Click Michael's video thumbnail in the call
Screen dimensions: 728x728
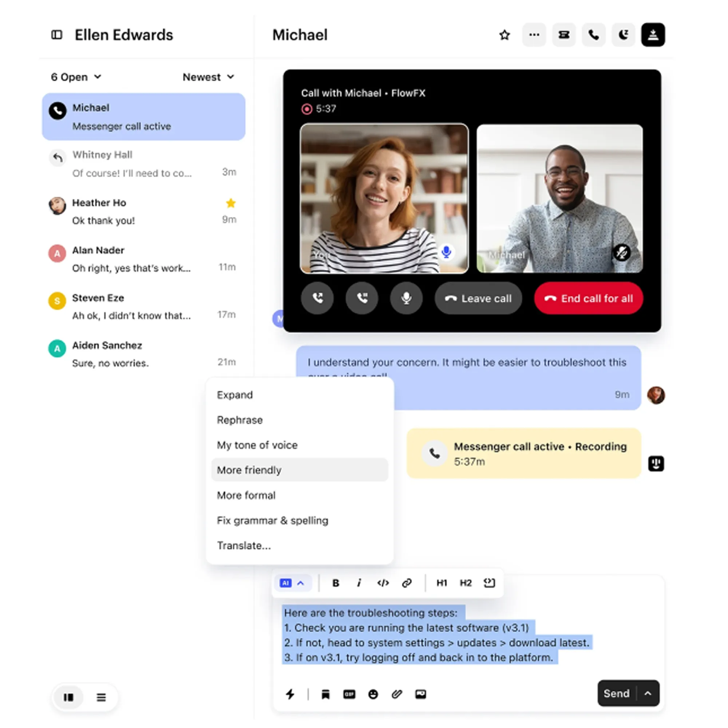click(x=559, y=199)
